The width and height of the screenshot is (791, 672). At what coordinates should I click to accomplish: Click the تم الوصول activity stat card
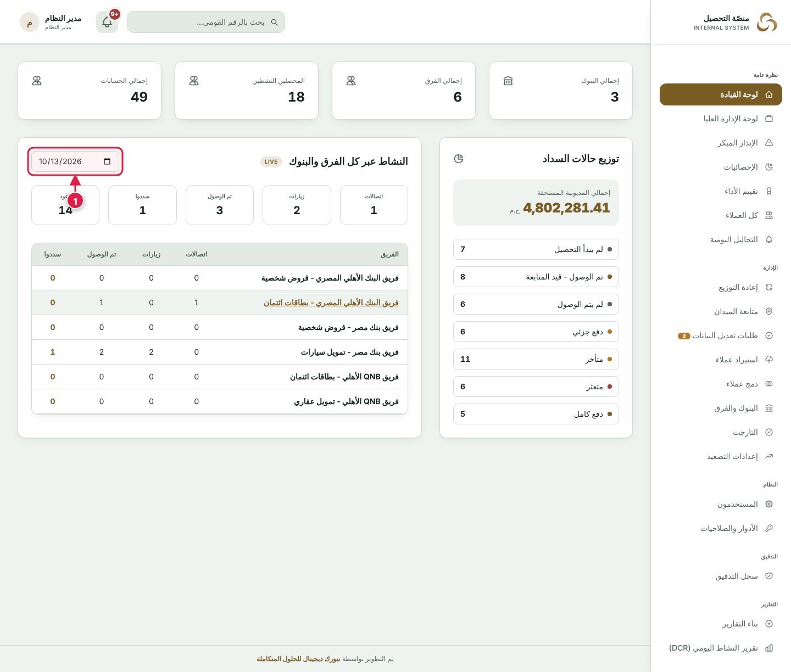[220, 205]
